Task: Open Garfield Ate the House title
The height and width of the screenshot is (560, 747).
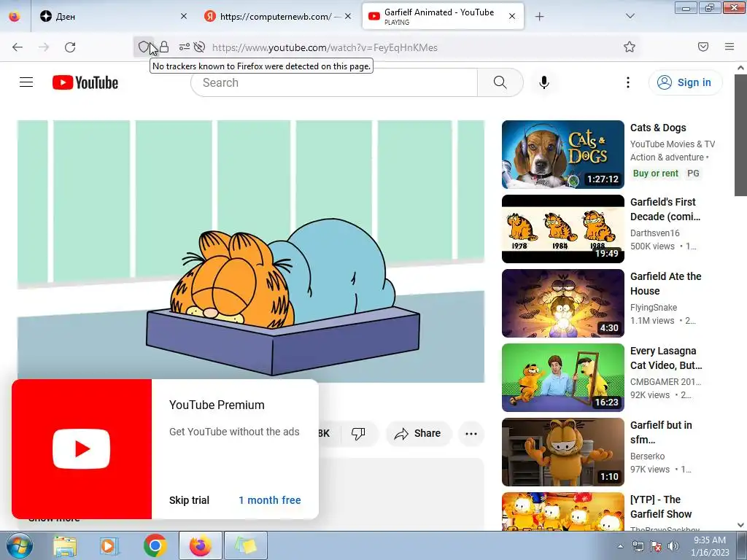Action: coord(665,284)
